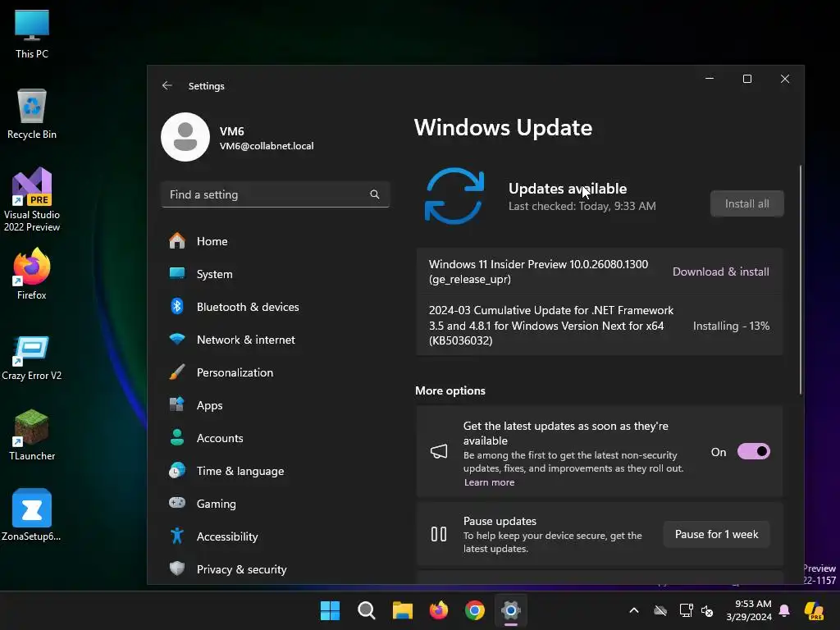Launch Google Chrome from the taskbar
The width and height of the screenshot is (840, 630).
click(x=475, y=610)
